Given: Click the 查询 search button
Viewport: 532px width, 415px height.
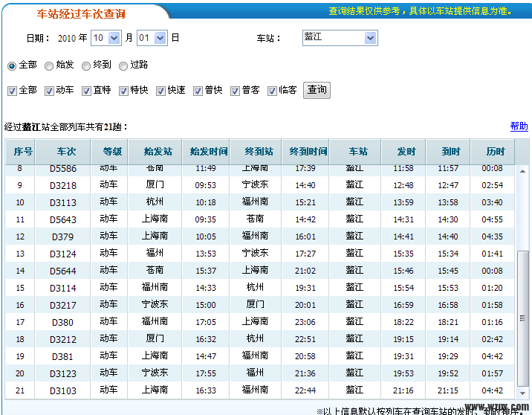Looking at the screenshot, I should coord(317,90).
